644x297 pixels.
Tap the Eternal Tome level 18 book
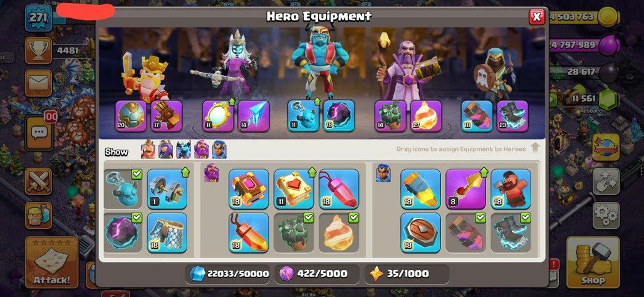pos(249,189)
